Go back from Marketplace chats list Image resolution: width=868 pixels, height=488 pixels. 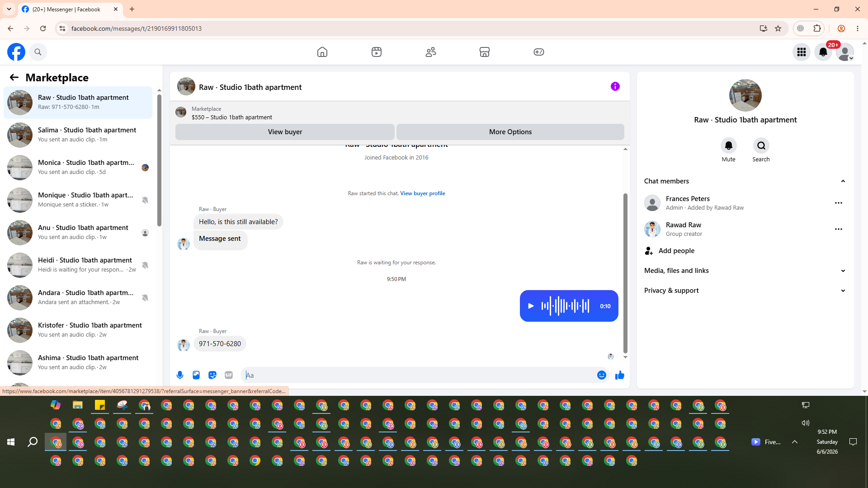click(14, 77)
